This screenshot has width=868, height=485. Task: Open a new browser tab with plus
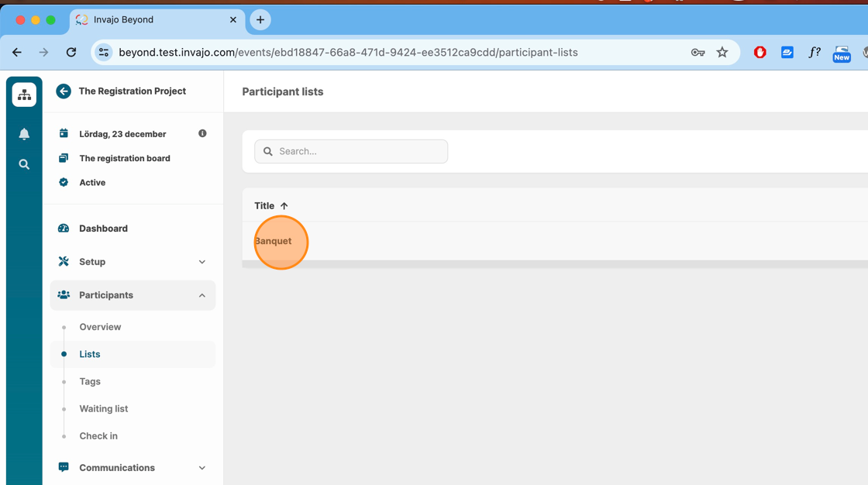(260, 19)
